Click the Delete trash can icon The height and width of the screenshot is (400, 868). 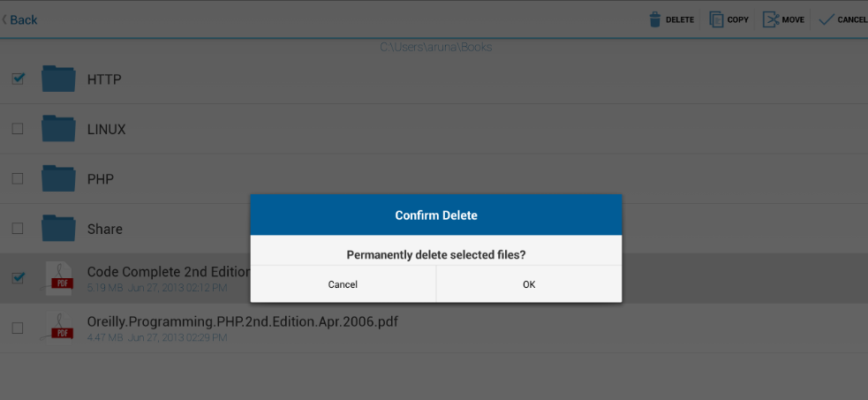coord(655,20)
